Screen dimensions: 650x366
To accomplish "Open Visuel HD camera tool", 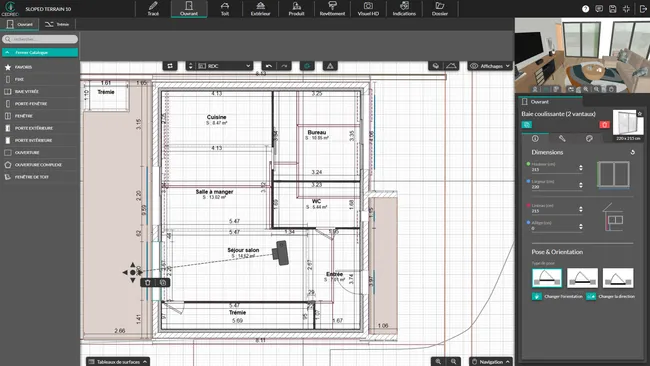I will pos(368,8).
